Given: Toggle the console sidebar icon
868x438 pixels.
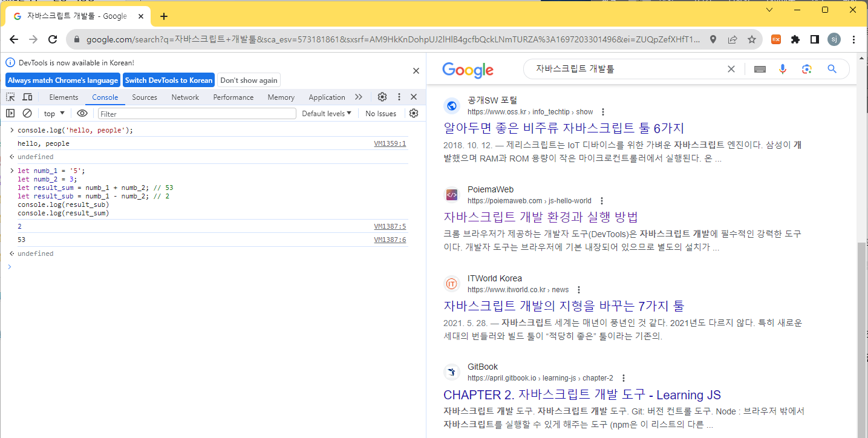Looking at the screenshot, I should tap(10, 113).
